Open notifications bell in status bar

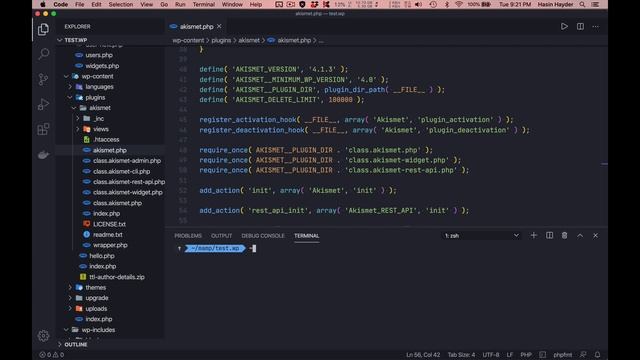[x=597, y=355]
